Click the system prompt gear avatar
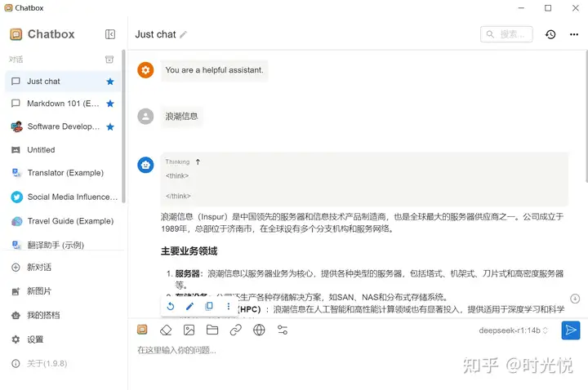This screenshot has height=390, width=588. (145, 70)
